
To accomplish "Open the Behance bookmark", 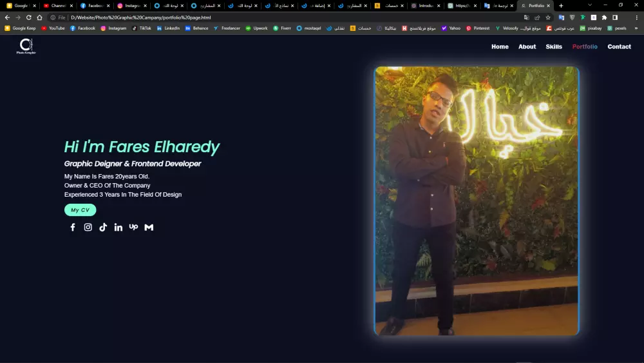I will (196, 28).
